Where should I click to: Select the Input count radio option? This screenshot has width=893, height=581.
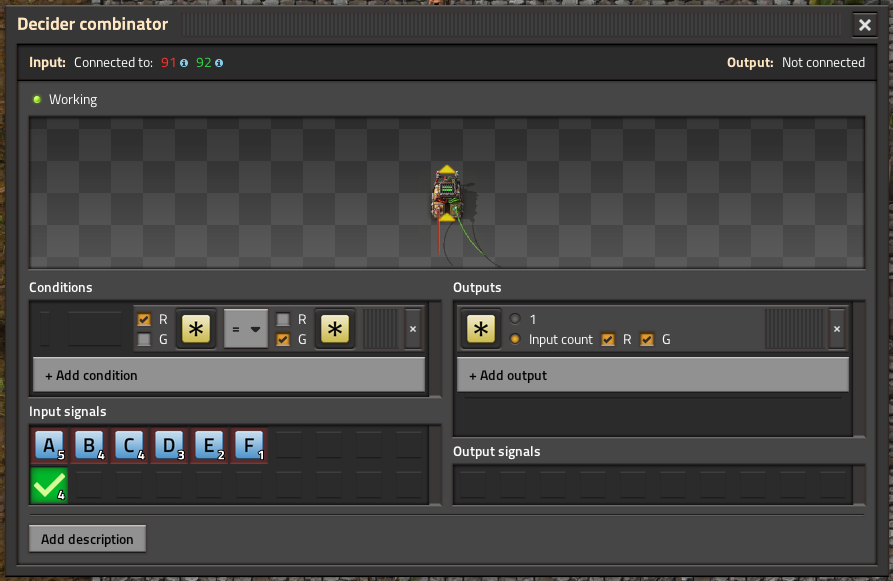coord(515,339)
